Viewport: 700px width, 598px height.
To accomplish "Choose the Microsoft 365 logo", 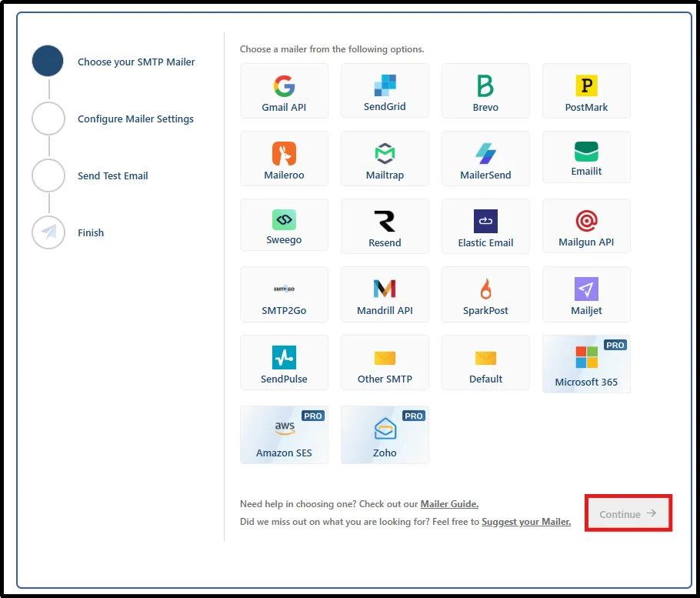I will pyautogui.click(x=586, y=357).
